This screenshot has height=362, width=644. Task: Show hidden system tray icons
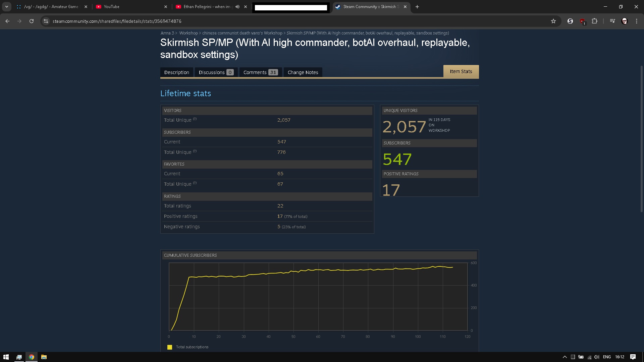(565, 357)
